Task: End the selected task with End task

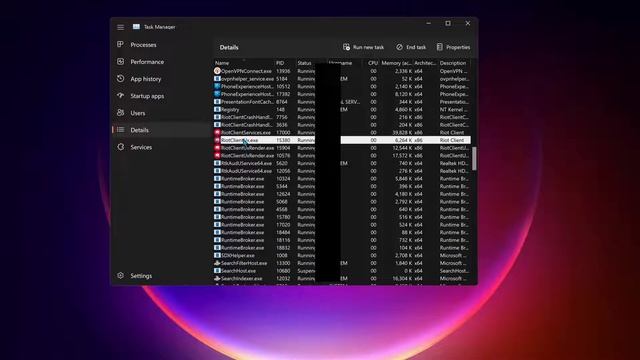Action: pos(411,47)
